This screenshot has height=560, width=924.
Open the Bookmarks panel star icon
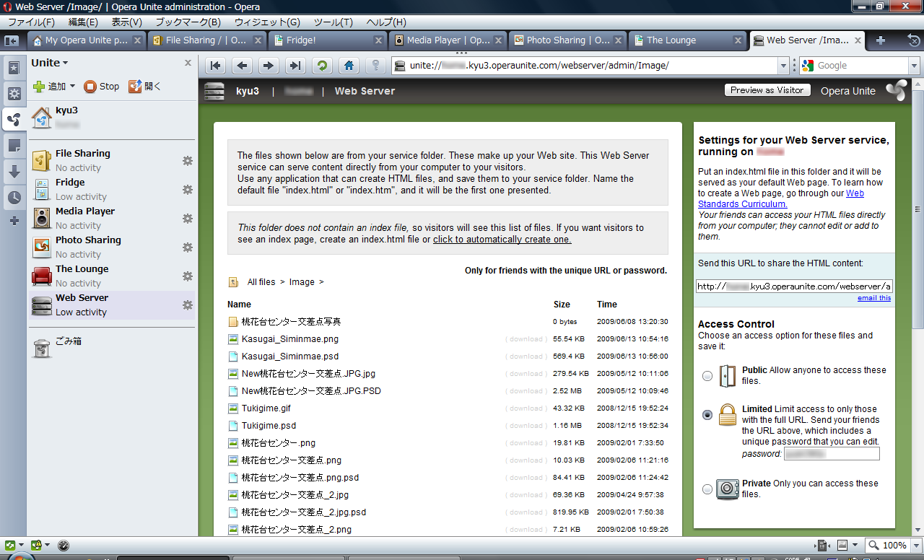pyautogui.click(x=14, y=69)
